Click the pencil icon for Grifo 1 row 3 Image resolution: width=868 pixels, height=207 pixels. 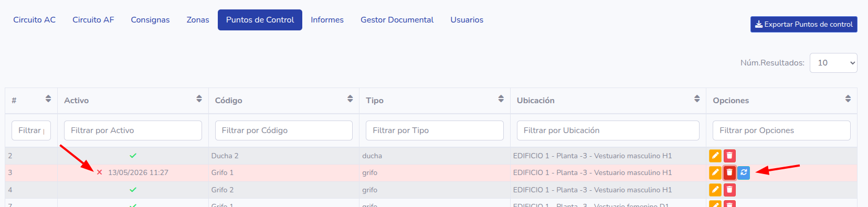pos(715,172)
